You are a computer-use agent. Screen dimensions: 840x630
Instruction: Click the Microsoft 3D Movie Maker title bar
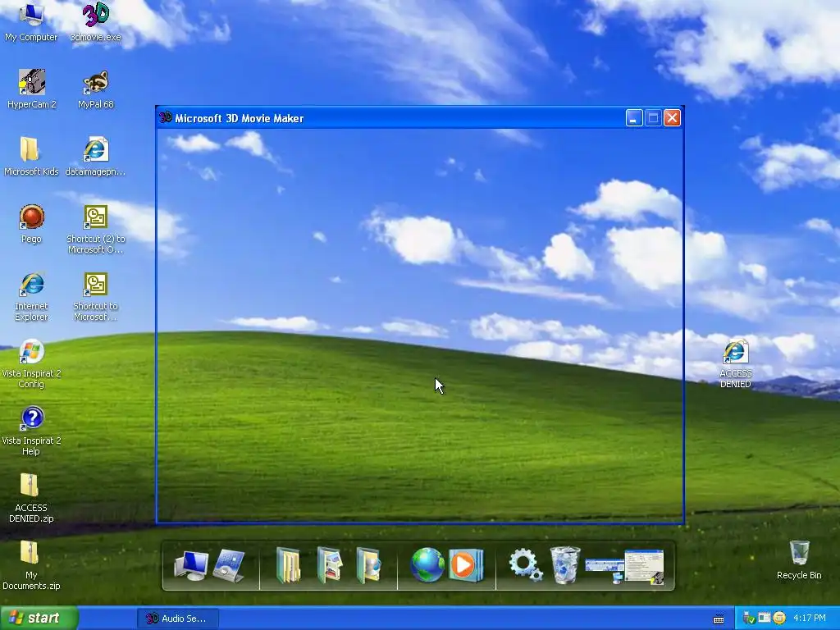pos(419,118)
